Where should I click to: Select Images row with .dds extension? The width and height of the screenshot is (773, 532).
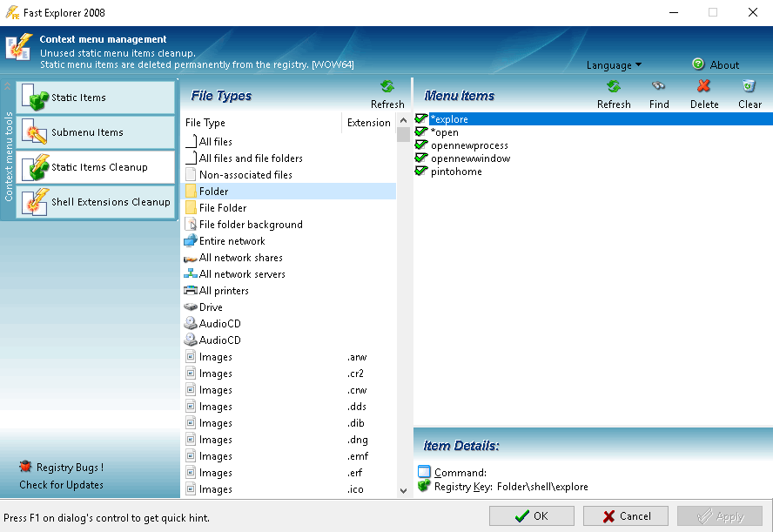pyautogui.click(x=288, y=407)
